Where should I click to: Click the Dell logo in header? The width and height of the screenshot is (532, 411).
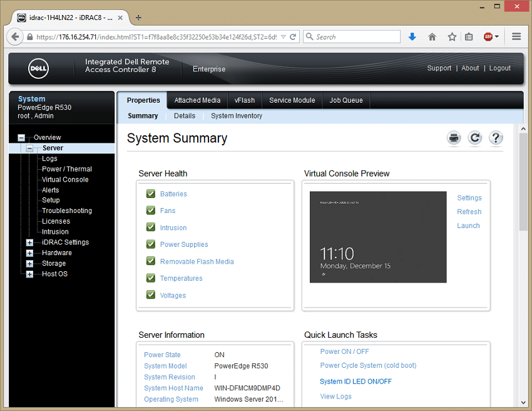pyautogui.click(x=38, y=68)
